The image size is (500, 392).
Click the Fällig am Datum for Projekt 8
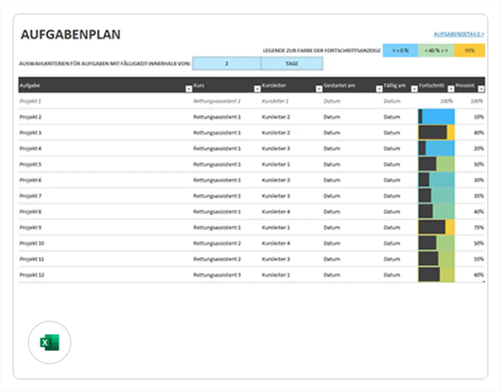392,212
